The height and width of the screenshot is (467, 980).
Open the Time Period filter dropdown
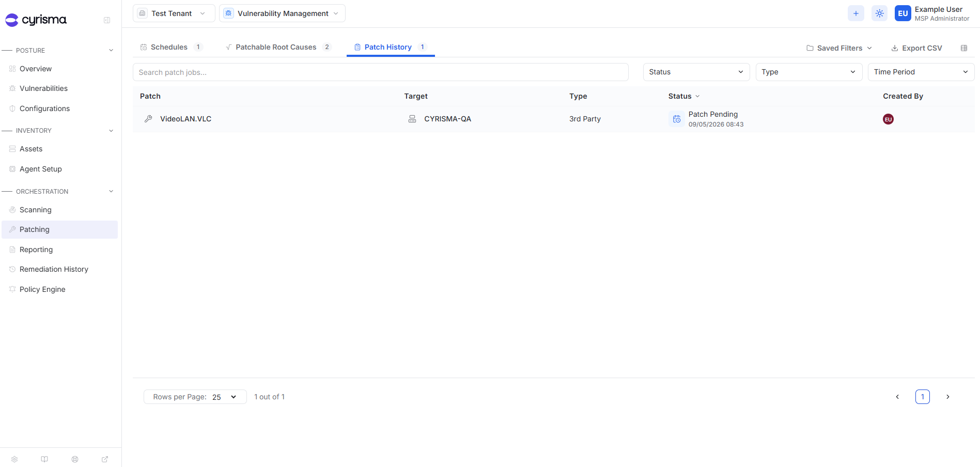pos(921,72)
